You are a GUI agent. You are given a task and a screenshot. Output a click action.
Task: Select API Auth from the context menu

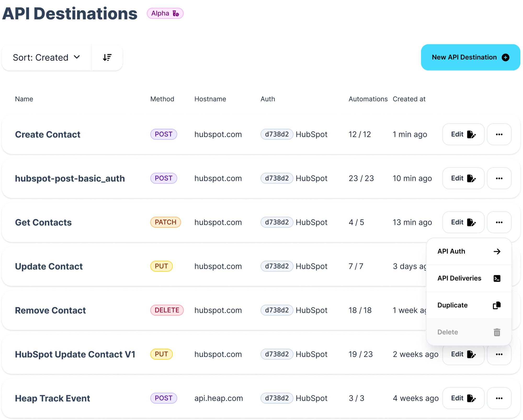click(x=469, y=251)
